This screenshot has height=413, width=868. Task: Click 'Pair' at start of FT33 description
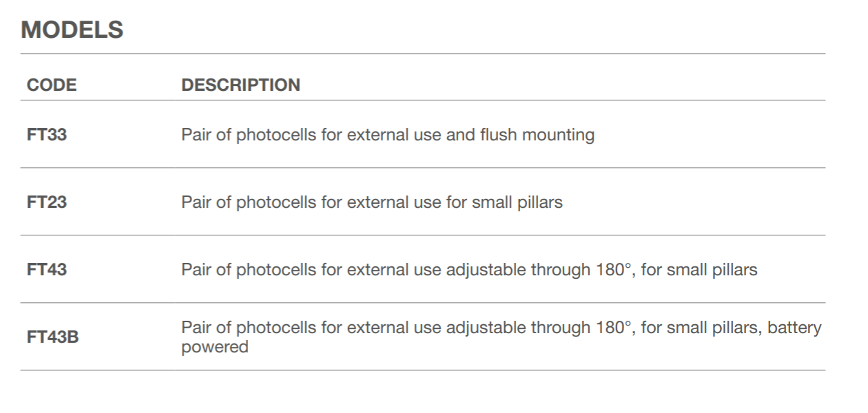196,134
